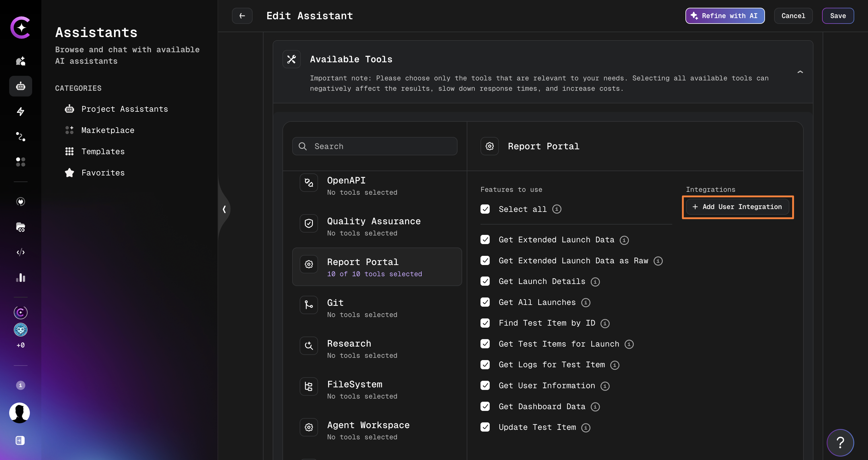Uncheck Get Extended Launch Data

pos(485,239)
